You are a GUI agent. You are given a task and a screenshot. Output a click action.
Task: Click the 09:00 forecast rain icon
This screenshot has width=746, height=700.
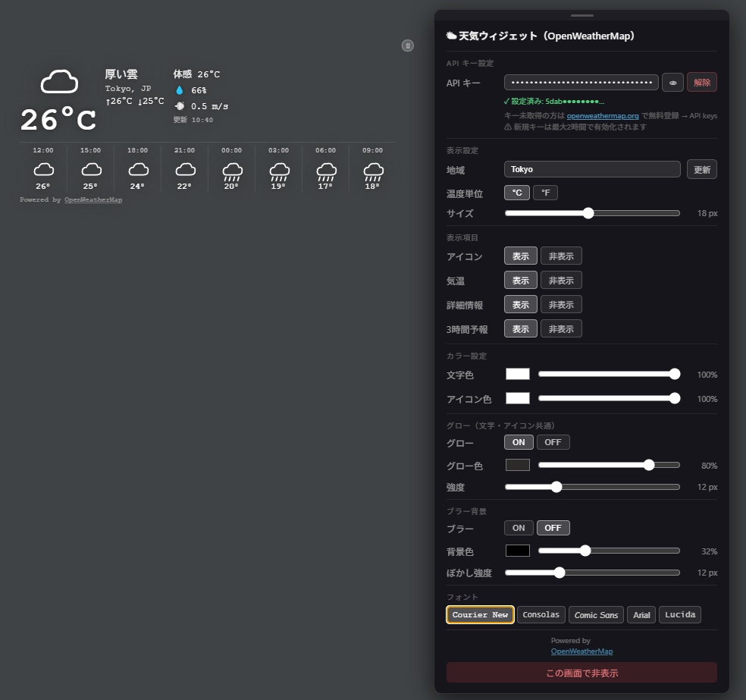click(374, 172)
